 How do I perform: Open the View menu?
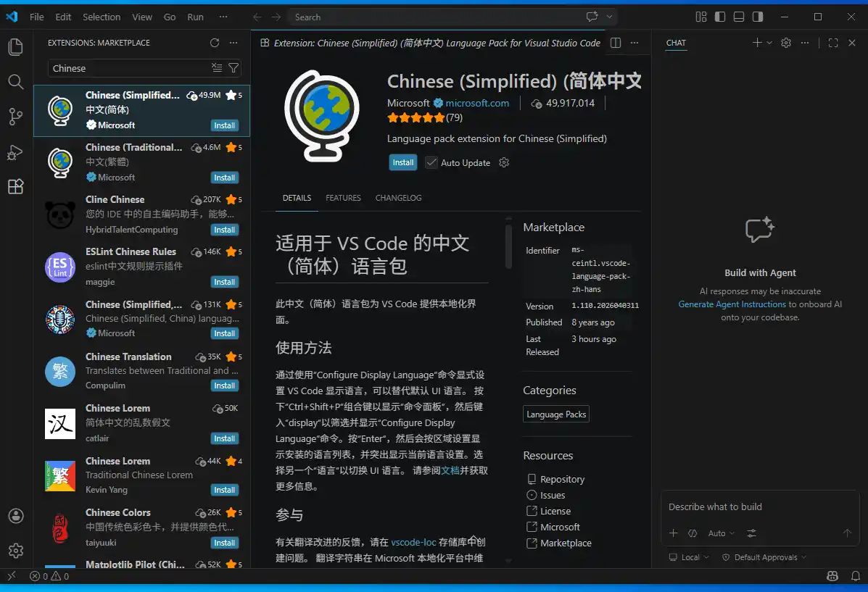click(141, 17)
